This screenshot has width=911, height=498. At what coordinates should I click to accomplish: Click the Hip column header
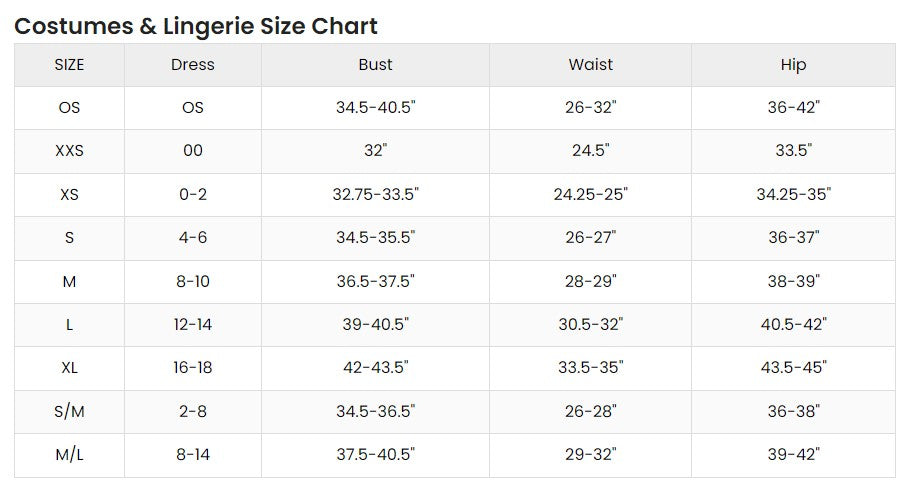click(x=794, y=65)
